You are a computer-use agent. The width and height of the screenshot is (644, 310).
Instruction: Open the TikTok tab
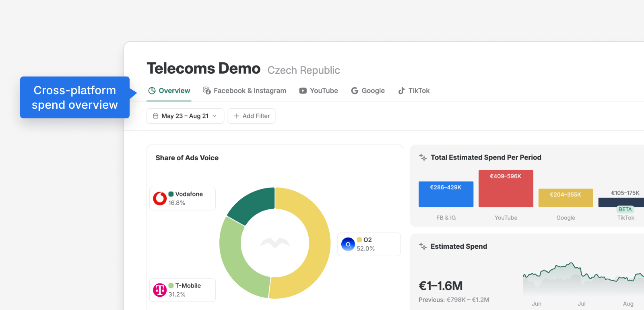(x=414, y=91)
